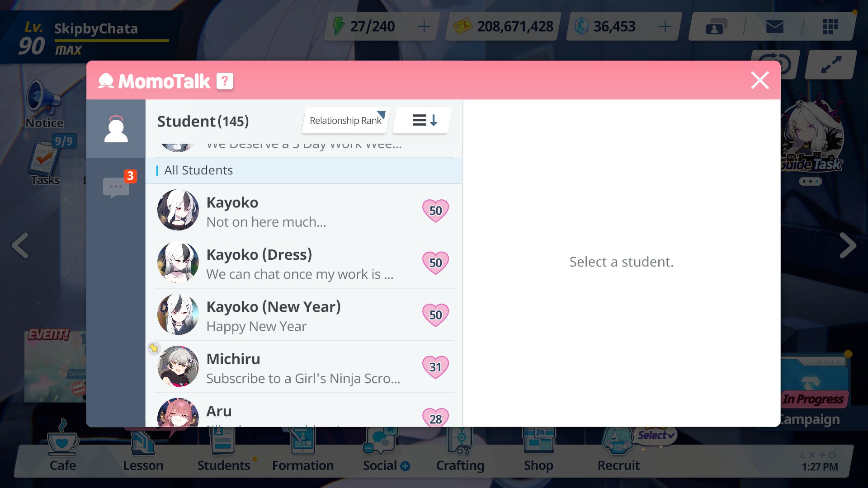Close the MomoTalk window
Image resolution: width=868 pixels, height=488 pixels.
pyautogui.click(x=759, y=80)
